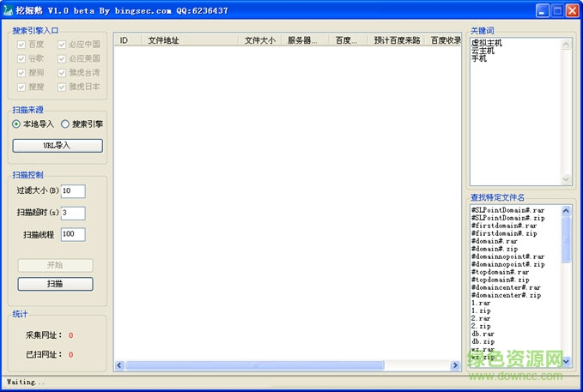Click the db.zip entry
The width and height of the screenshot is (583, 392).
[x=483, y=342]
